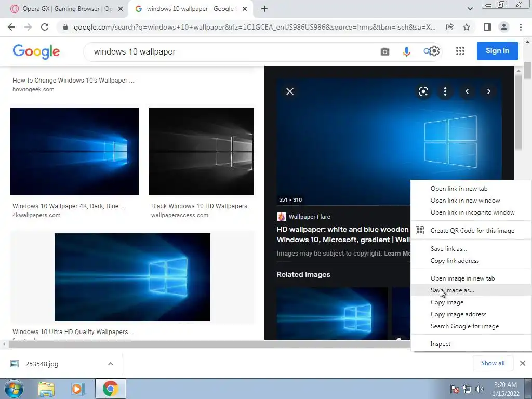Open Wallpaper Flare source link
532x399 pixels.
click(303, 217)
